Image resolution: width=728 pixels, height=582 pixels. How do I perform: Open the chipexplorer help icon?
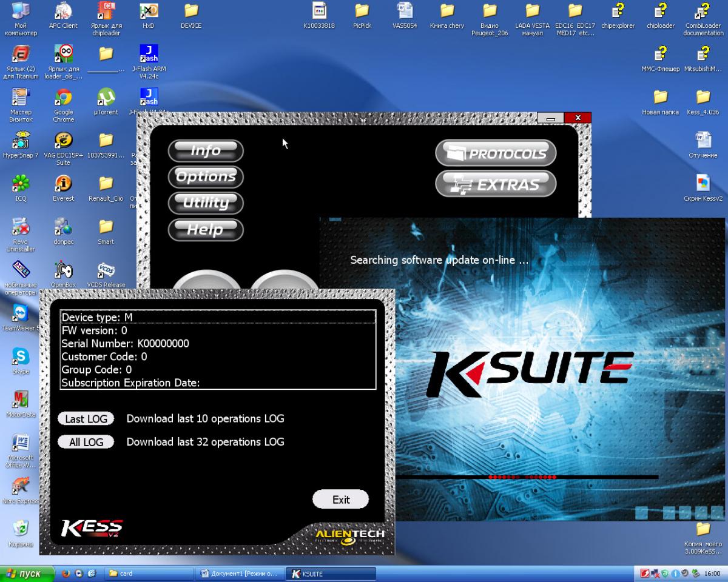(618, 16)
